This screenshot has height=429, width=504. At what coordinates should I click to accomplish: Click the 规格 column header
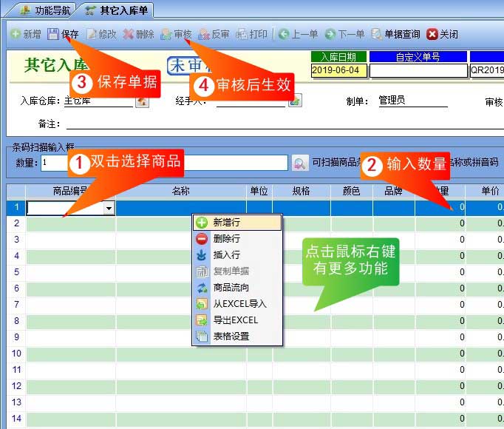point(302,191)
